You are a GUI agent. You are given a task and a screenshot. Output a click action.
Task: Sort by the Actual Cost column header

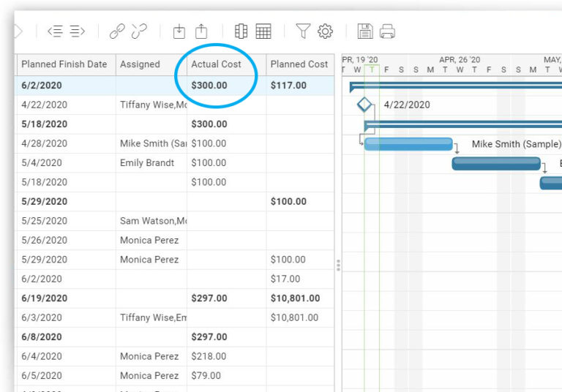click(x=216, y=64)
